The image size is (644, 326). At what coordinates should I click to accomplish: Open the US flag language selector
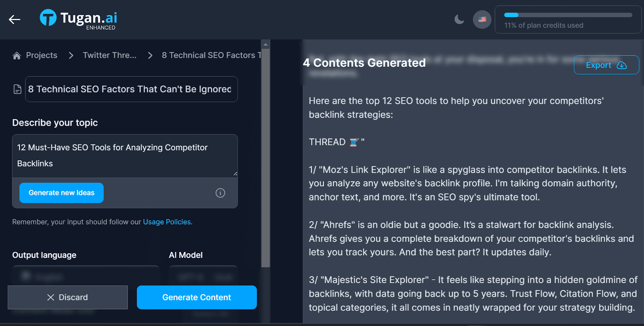point(482,19)
